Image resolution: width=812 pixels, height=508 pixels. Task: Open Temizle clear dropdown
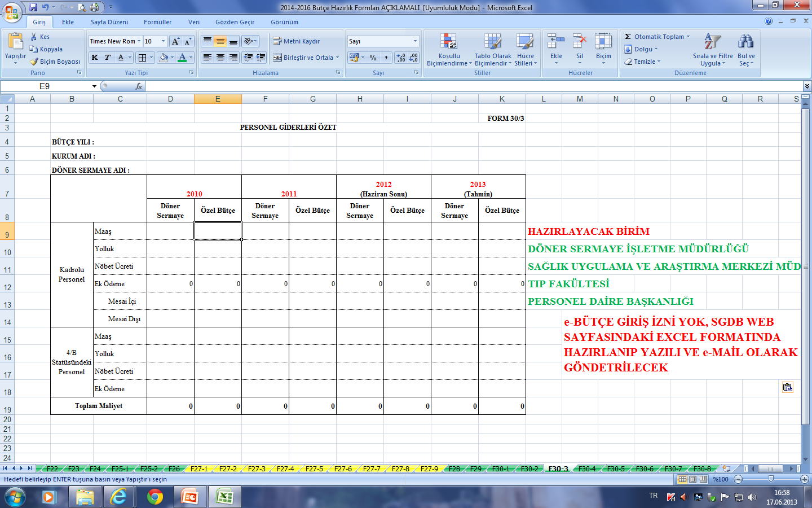(x=642, y=62)
